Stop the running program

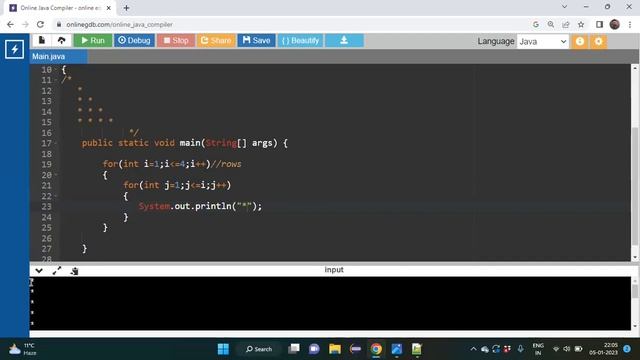tap(176, 40)
